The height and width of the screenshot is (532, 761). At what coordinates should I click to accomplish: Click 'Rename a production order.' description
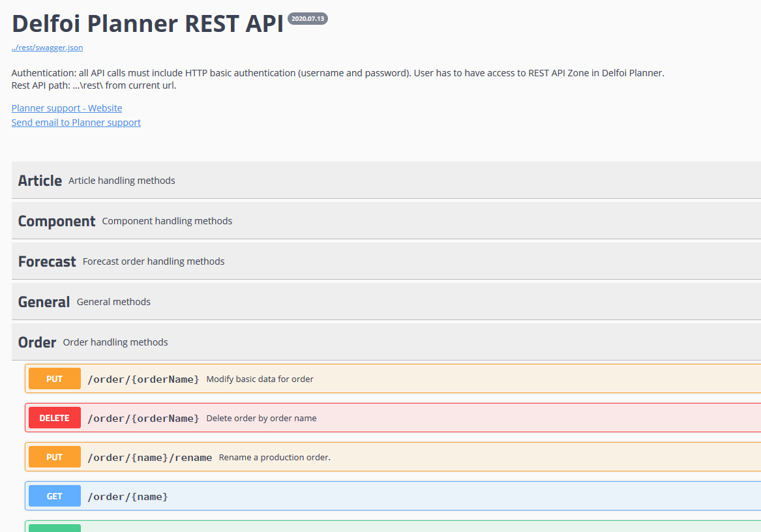tap(275, 457)
